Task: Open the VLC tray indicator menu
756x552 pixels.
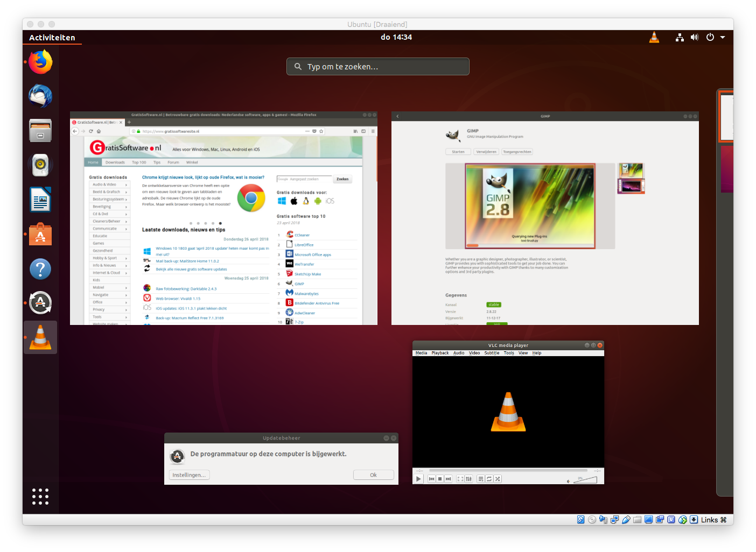Action: point(654,37)
